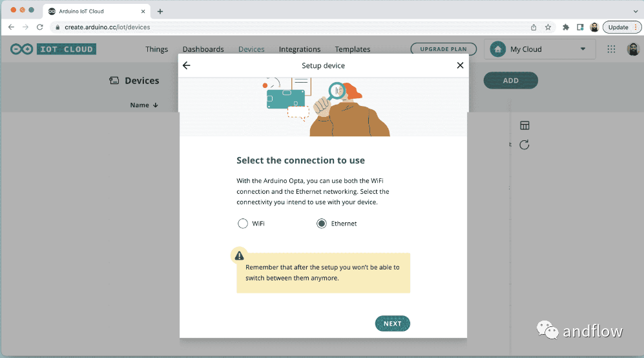Reload the browser page

(40, 27)
